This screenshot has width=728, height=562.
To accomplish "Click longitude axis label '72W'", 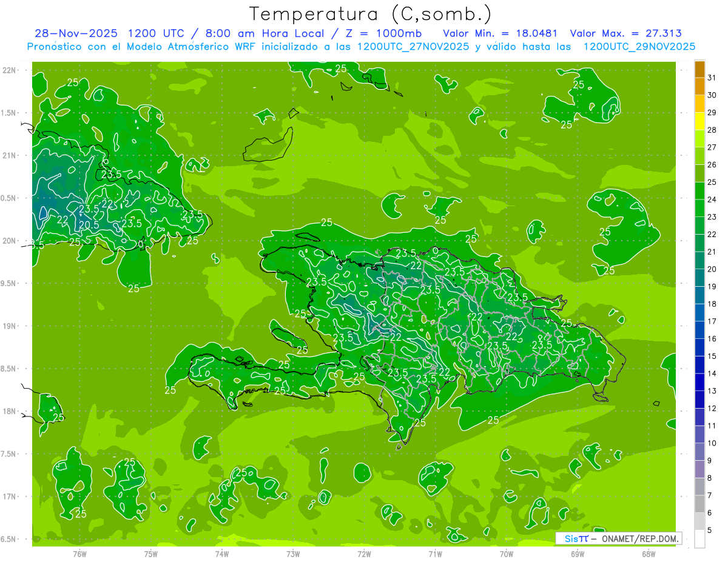I will point(364,554).
